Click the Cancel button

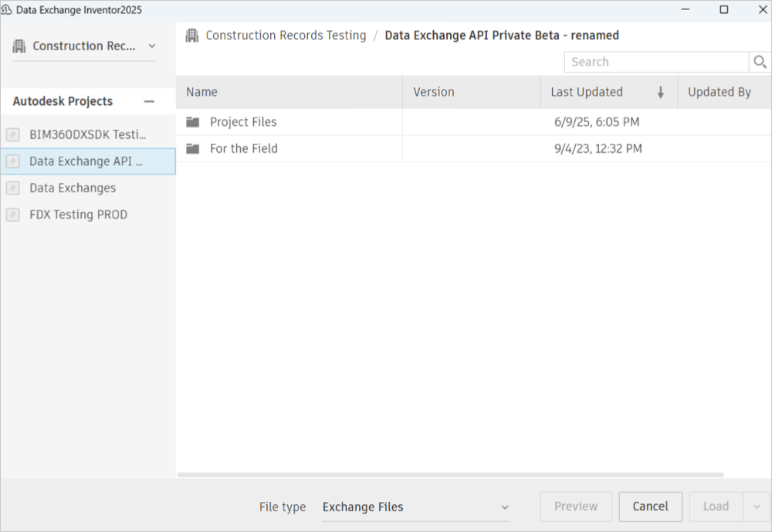tap(650, 507)
